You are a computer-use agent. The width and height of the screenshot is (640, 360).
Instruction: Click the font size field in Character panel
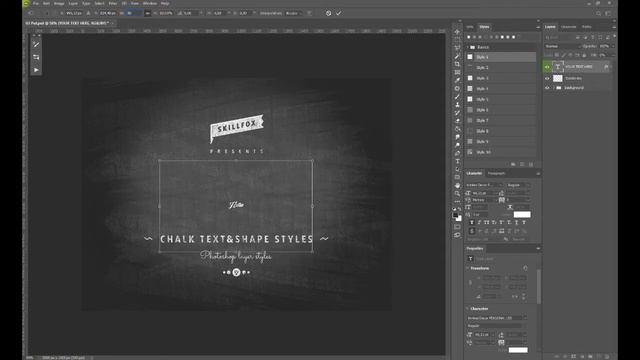(x=485, y=193)
